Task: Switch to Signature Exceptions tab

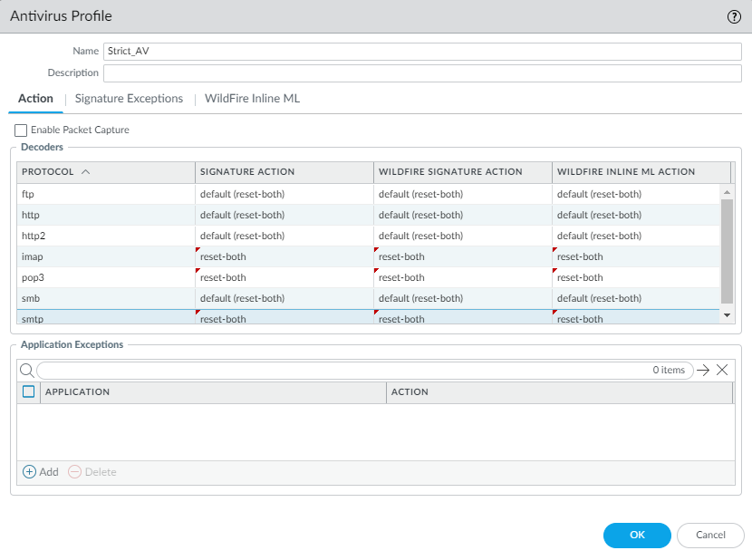Action: tap(129, 99)
